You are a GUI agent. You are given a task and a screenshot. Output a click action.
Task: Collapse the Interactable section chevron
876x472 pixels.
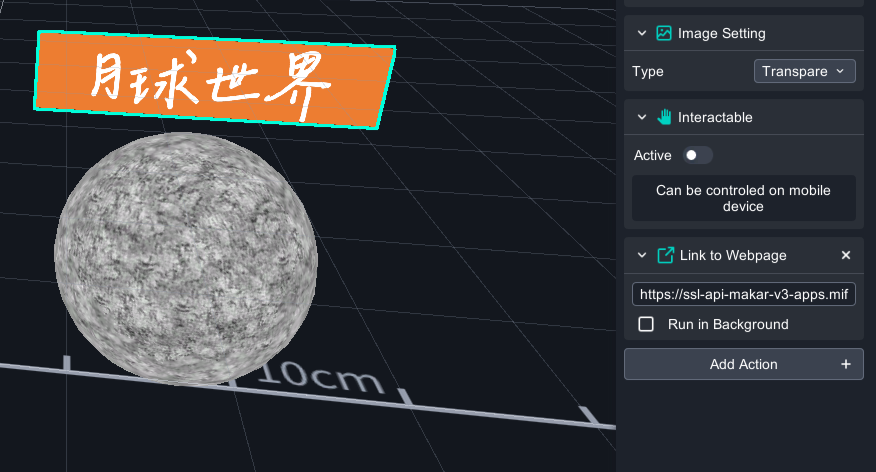(x=642, y=117)
